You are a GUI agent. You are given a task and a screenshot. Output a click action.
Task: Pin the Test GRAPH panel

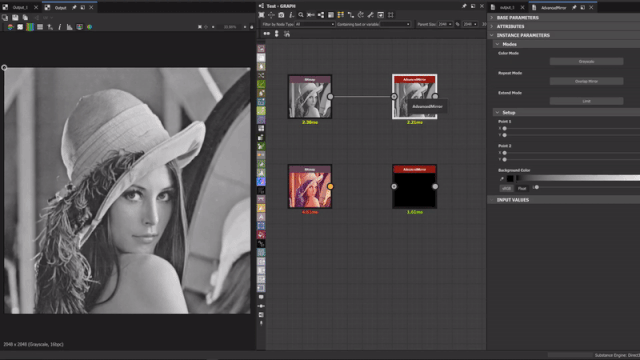[x=464, y=6]
